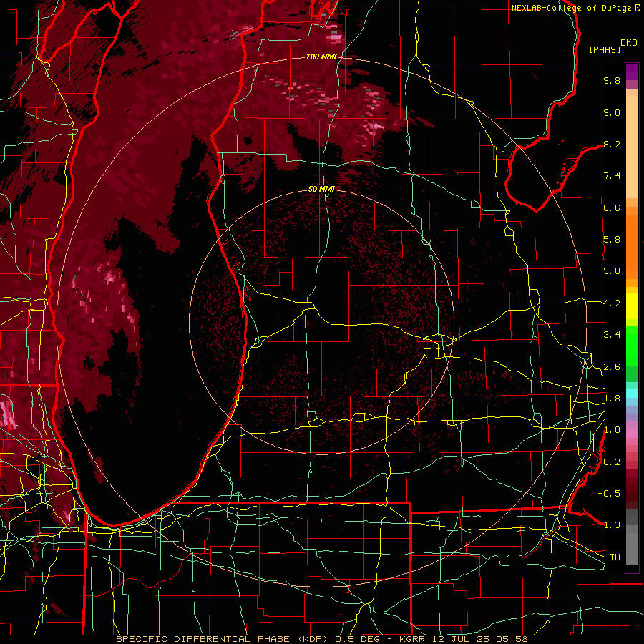Pick the cyan segment of the color bar
This screenshot has height=644, width=644.
[x=632, y=394]
